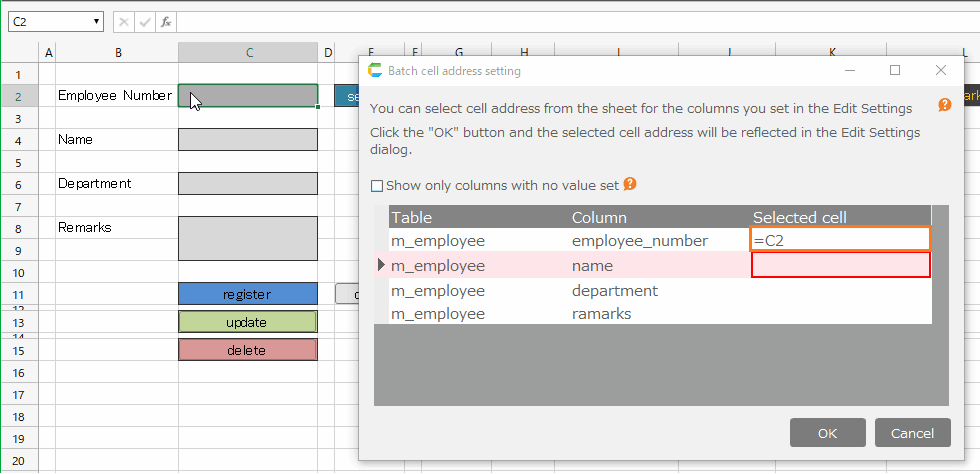Select the Department input cell C6
The width and height of the screenshot is (980, 474).
pos(248,183)
